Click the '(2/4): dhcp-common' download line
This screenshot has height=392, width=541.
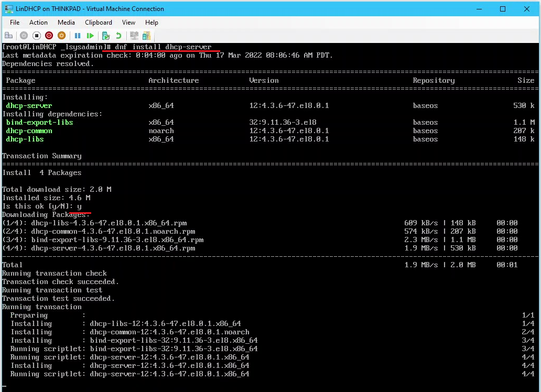99,231
